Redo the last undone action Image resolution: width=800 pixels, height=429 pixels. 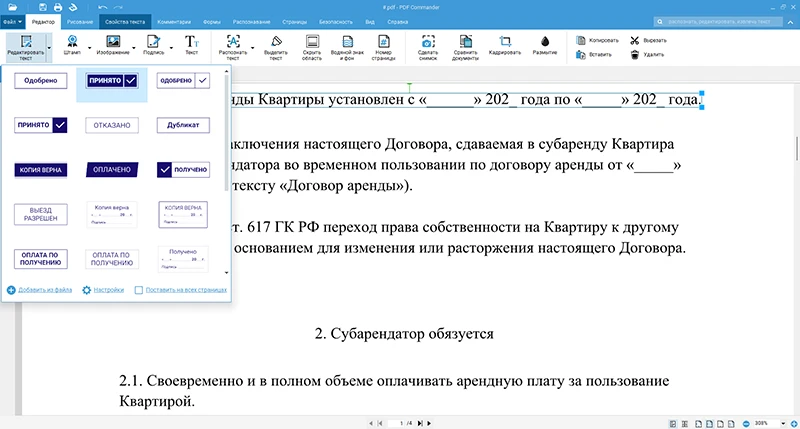pos(118,7)
